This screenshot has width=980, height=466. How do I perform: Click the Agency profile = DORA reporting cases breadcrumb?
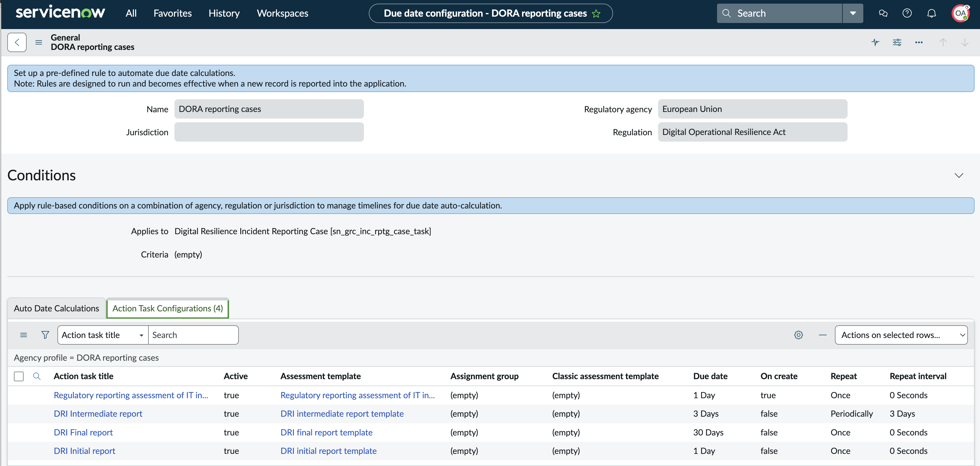tap(86, 358)
